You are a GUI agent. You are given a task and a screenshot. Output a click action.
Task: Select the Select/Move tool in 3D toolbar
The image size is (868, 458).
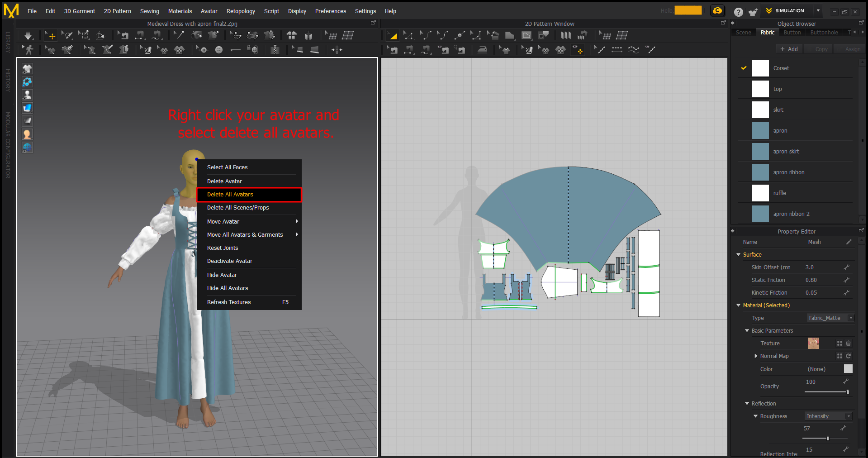50,35
